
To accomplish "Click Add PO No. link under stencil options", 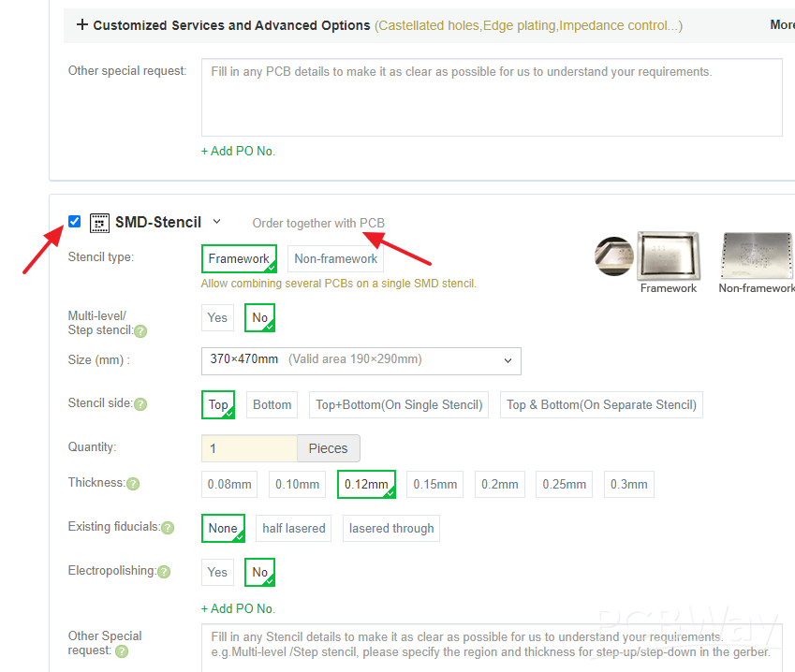I will 238,608.
